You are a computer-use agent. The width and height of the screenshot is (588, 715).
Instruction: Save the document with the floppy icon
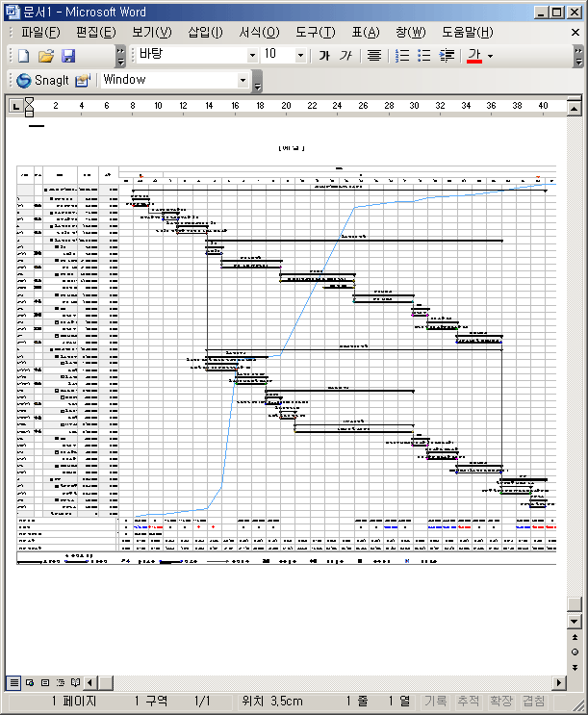[x=67, y=56]
